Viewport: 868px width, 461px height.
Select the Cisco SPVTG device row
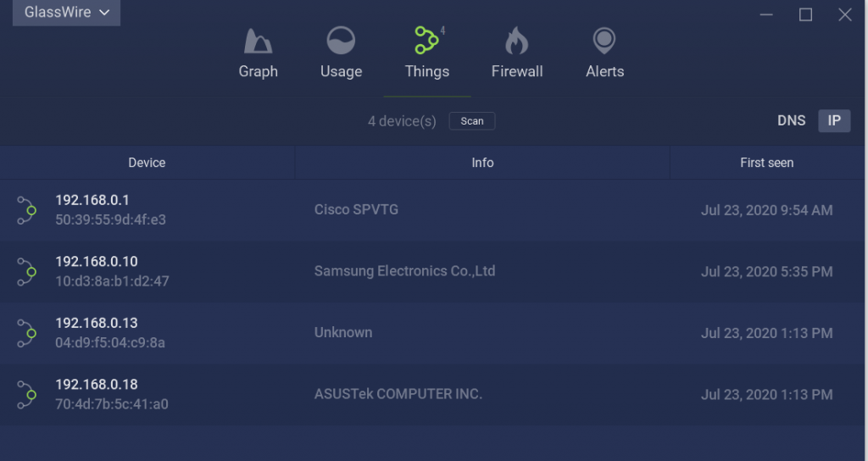pos(431,210)
